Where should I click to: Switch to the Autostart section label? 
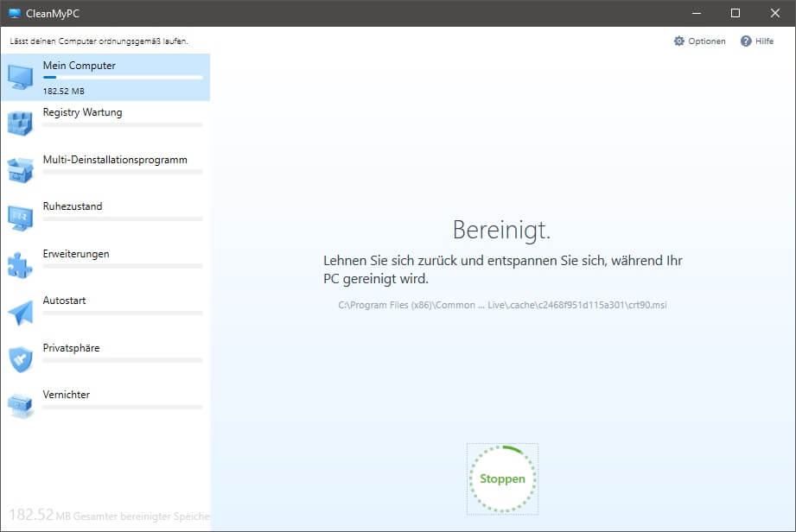click(x=65, y=301)
